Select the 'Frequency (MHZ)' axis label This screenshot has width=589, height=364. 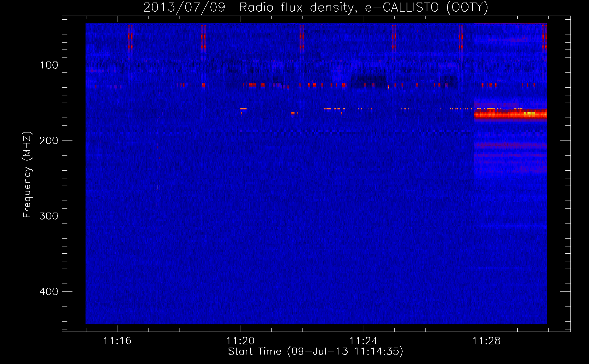(x=27, y=174)
